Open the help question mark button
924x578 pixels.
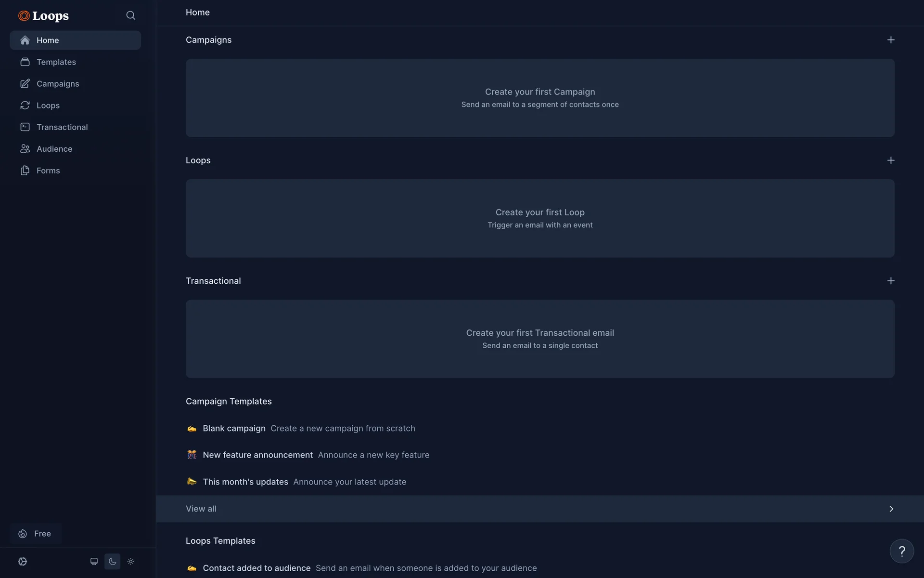coord(901,551)
